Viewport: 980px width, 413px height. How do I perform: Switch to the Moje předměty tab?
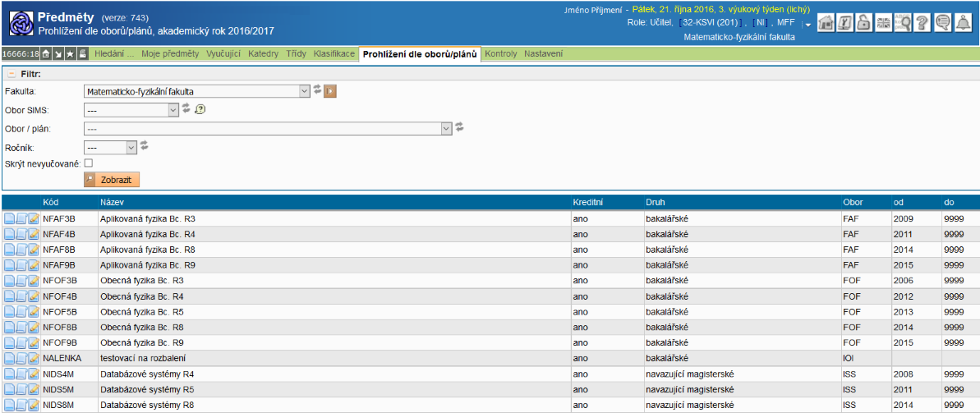(x=171, y=54)
